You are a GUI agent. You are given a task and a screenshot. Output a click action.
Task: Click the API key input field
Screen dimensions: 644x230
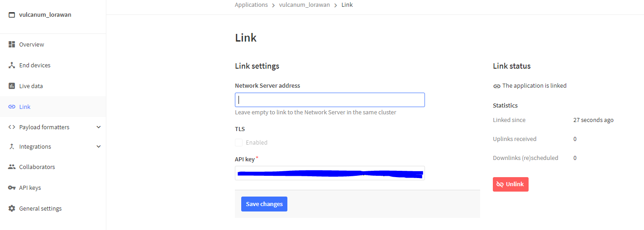coord(329,173)
